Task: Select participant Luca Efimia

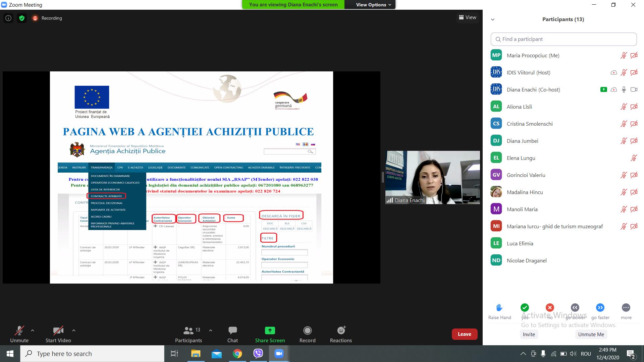Action: [x=563, y=243]
